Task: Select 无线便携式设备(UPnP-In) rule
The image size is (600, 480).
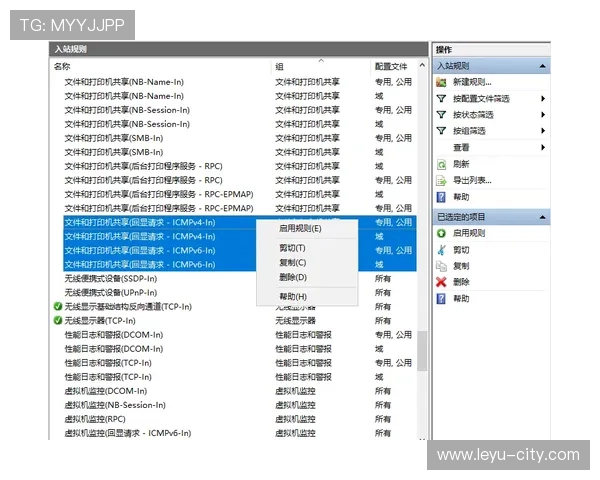Action: (111, 292)
